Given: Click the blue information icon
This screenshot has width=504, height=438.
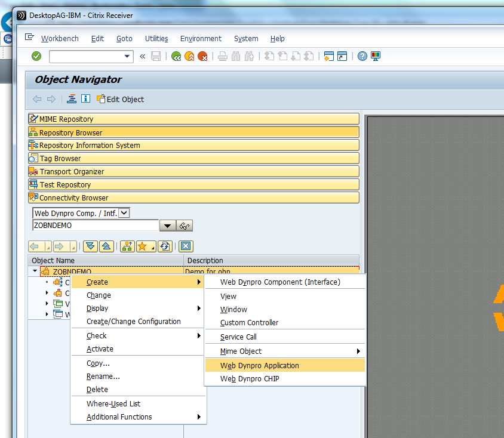Looking at the screenshot, I should pyautogui.click(x=85, y=99).
